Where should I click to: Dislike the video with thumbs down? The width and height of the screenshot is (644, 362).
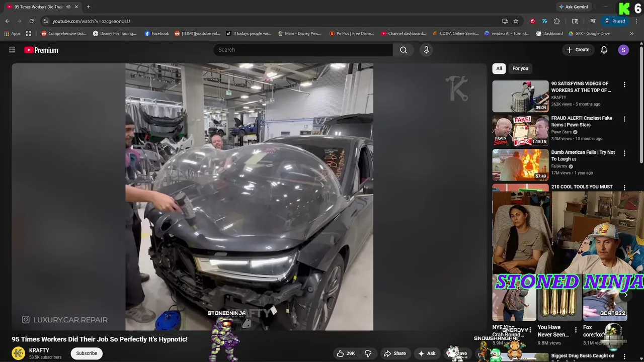click(368, 353)
